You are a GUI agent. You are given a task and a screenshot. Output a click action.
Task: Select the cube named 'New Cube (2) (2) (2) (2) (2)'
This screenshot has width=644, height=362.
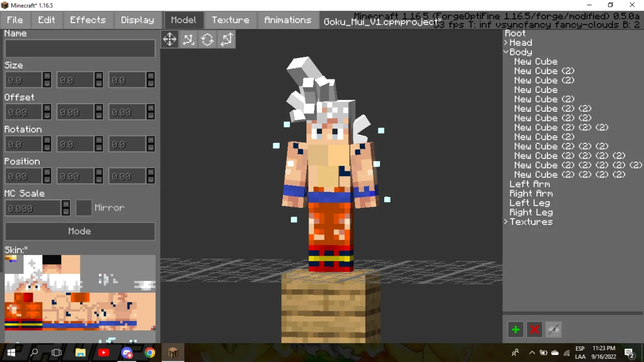(x=579, y=165)
